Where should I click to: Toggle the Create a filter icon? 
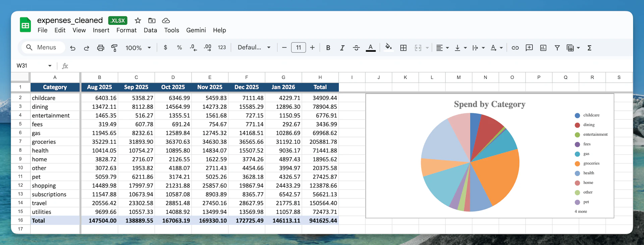coord(557,48)
